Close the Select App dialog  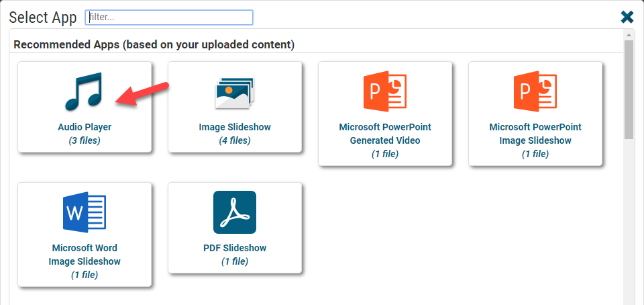627,17
